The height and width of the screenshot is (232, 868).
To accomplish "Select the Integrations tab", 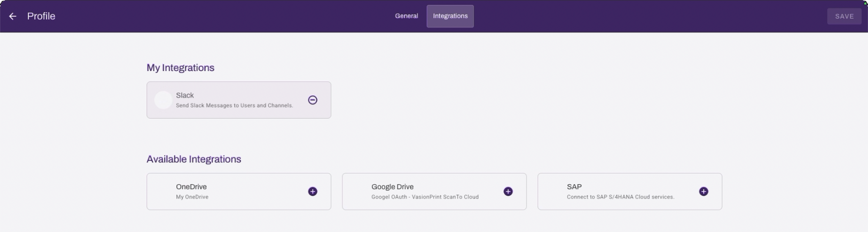I will 450,16.
